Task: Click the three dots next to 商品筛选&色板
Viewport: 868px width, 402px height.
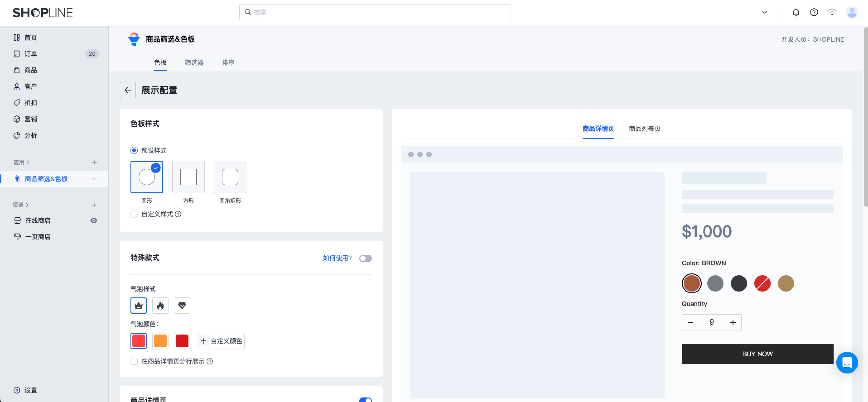Action: point(95,179)
